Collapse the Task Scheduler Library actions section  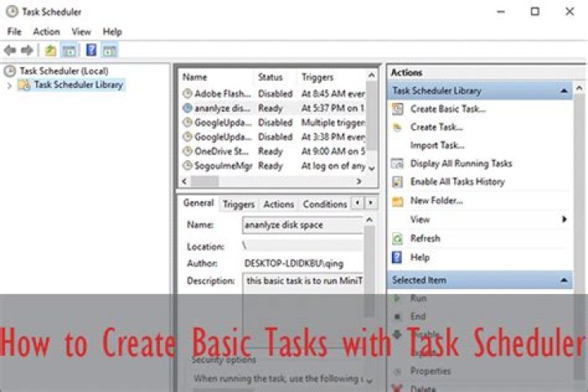563,91
